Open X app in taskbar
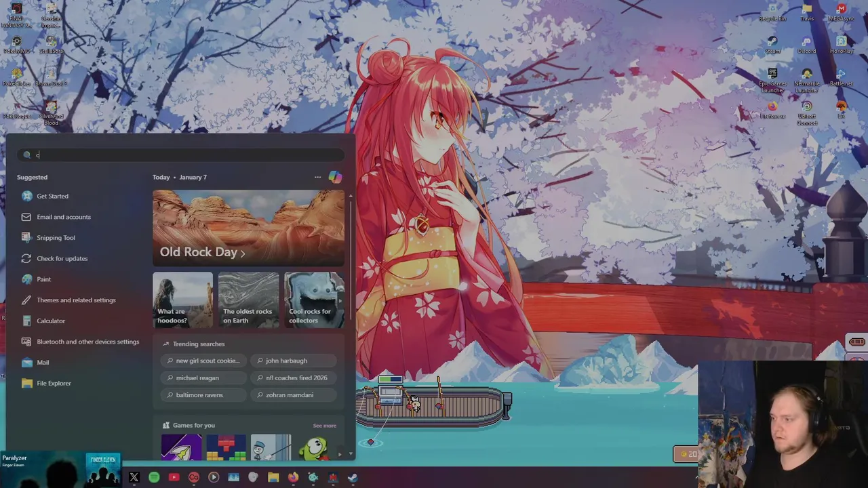This screenshot has width=868, height=488. tap(134, 477)
